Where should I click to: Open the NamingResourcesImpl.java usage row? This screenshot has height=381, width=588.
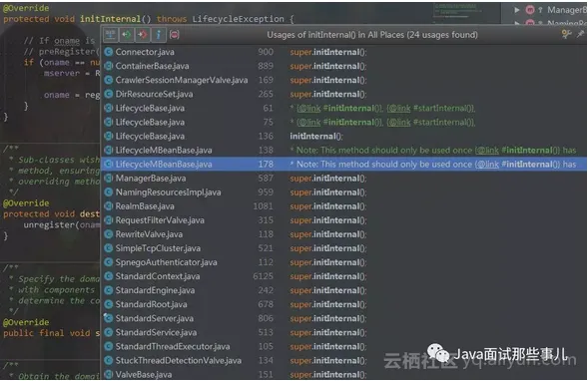tap(343, 192)
